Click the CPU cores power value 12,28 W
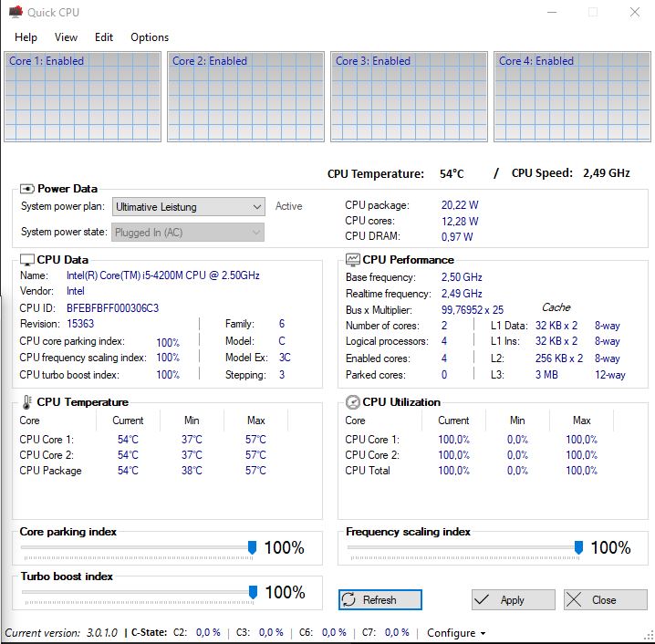655x644 pixels. tap(460, 221)
